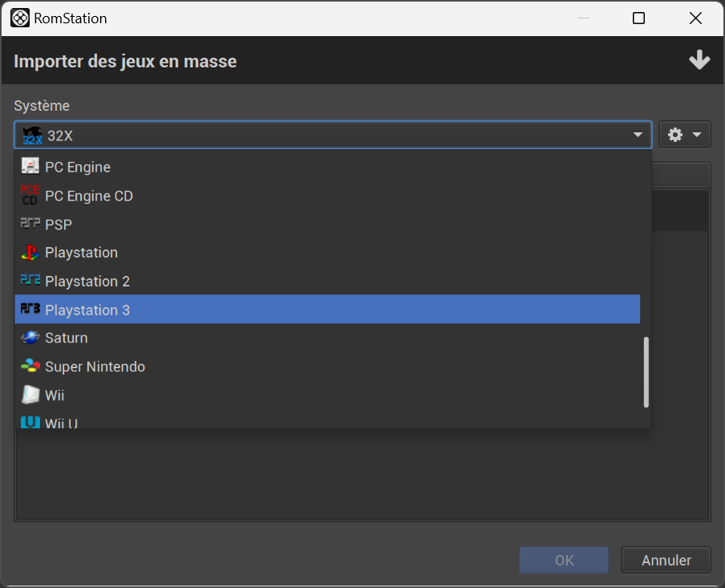This screenshot has width=725, height=588.
Task: Click the Saturn console icon
Action: [x=29, y=338]
